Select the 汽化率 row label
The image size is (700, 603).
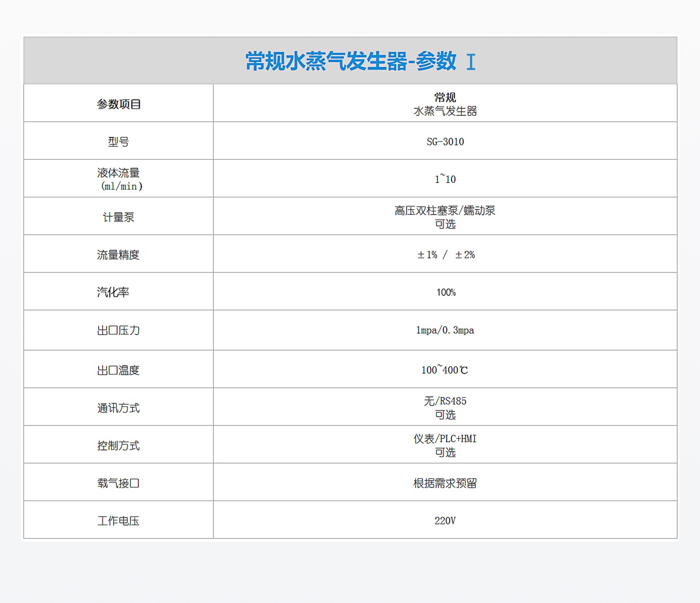click(x=113, y=292)
